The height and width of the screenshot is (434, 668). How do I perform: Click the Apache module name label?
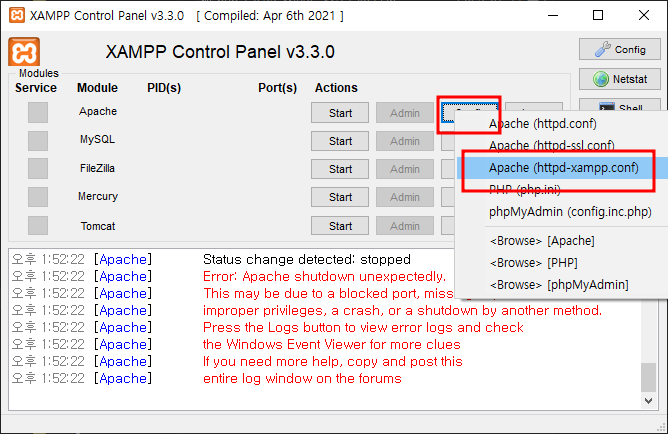point(98,112)
